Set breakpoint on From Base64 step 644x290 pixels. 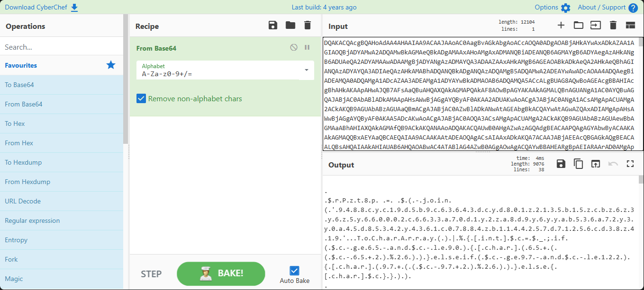(x=307, y=47)
